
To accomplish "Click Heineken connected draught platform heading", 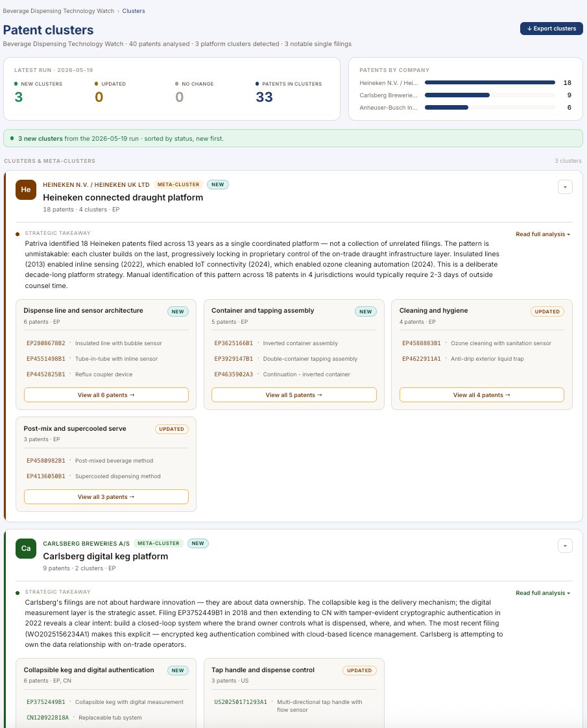I will pos(123,197).
